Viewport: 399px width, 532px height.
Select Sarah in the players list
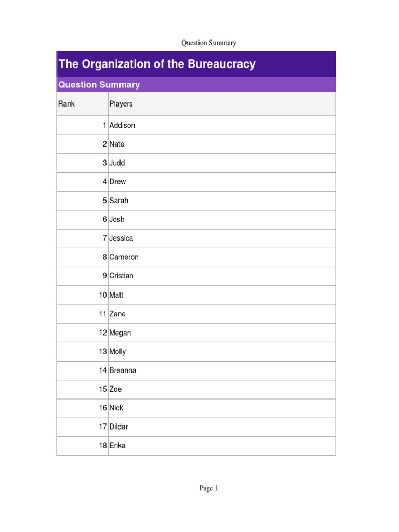click(118, 201)
